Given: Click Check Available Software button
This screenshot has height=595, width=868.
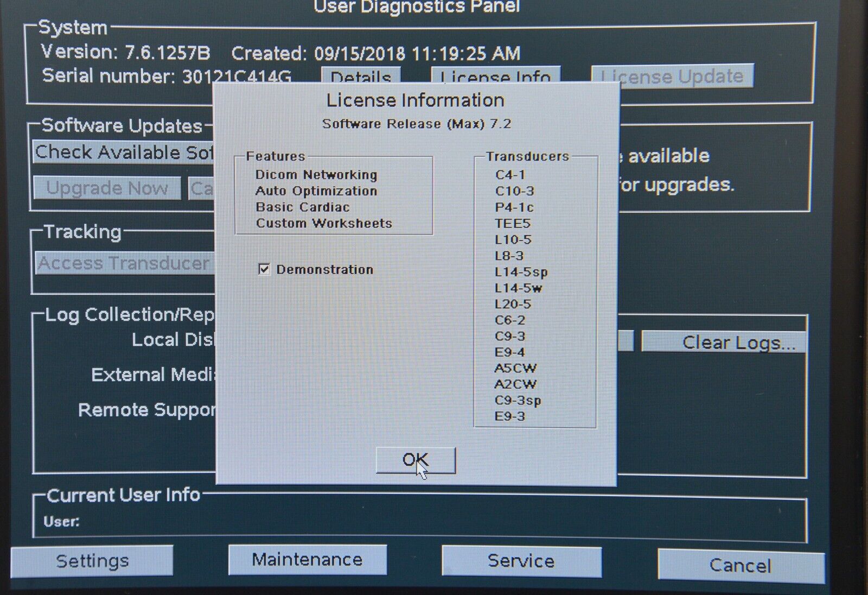Looking at the screenshot, I should click(x=124, y=152).
